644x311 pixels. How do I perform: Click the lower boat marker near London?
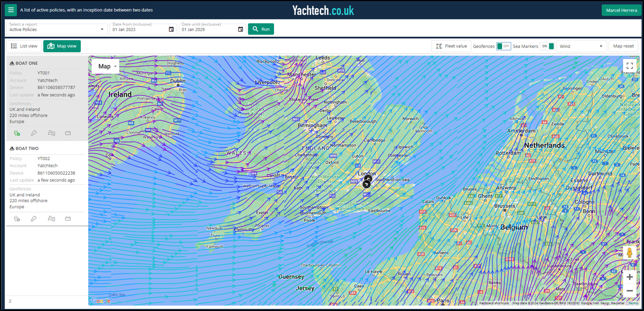tap(366, 184)
